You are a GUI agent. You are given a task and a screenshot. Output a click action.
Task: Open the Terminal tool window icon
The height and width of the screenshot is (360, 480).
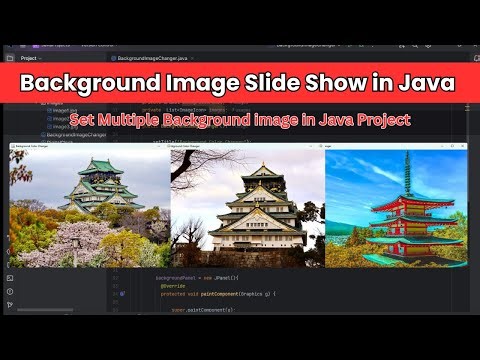click(10, 278)
